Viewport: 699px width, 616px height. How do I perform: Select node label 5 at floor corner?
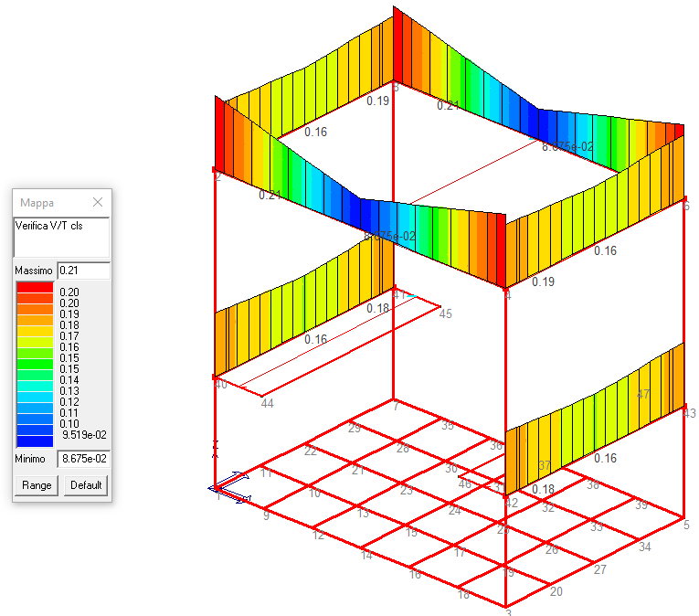tap(687, 525)
